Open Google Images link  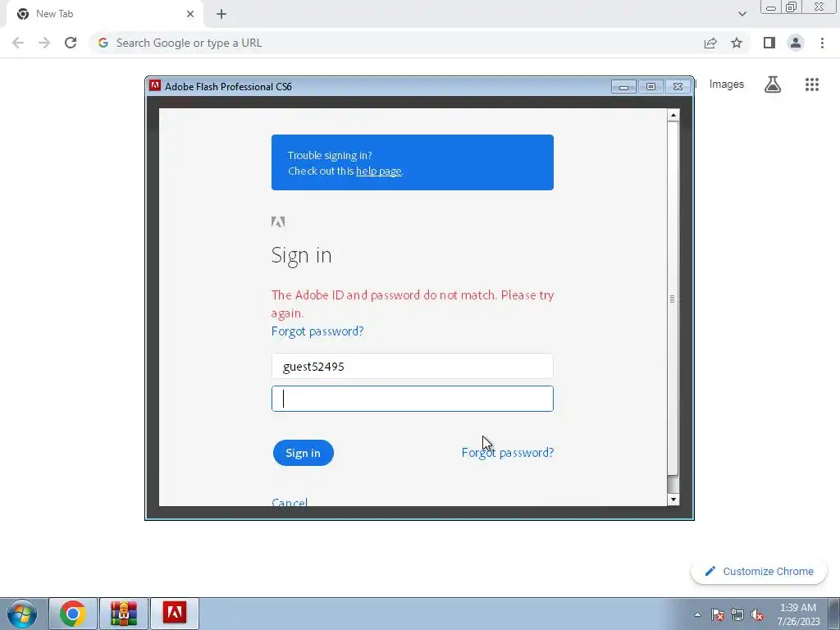727,84
